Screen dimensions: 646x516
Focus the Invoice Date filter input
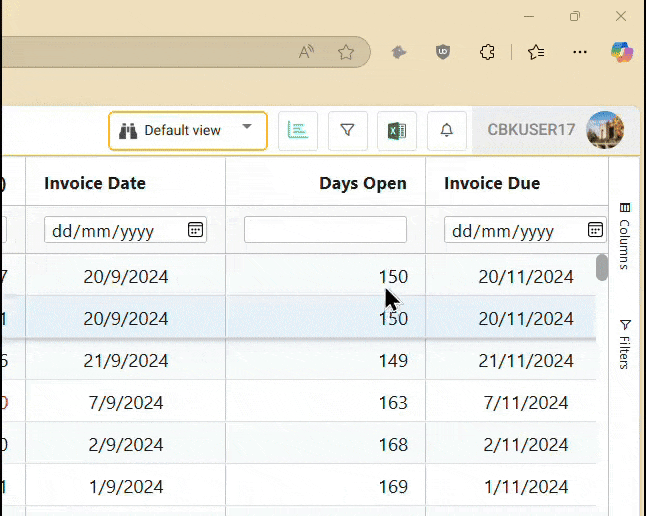click(x=125, y=230)
